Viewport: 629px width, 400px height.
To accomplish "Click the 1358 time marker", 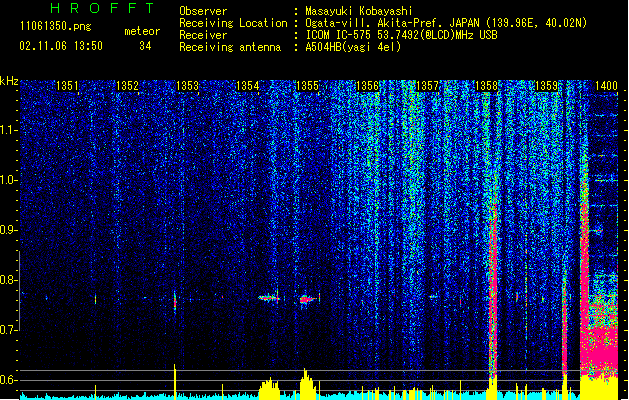I will (487, 86).
